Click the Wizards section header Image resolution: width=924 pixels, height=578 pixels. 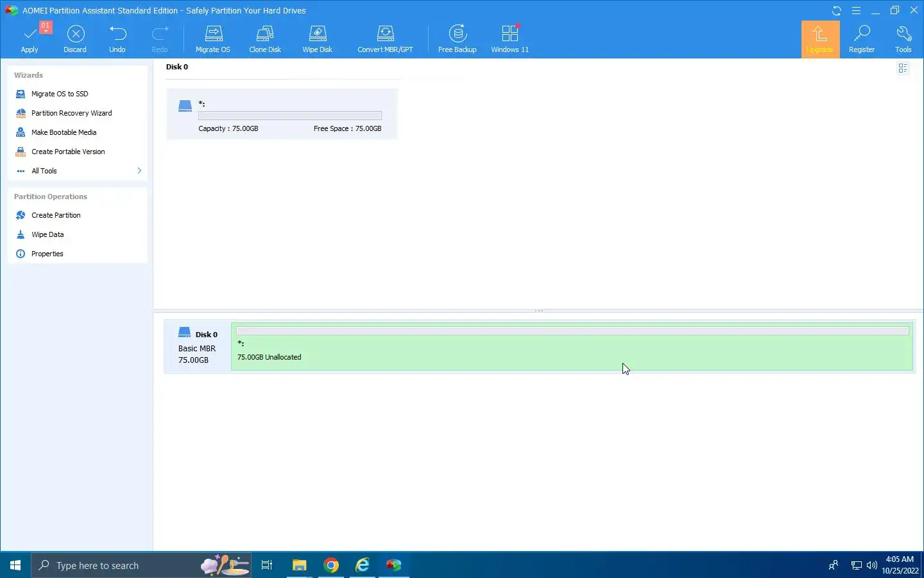point(28,75)
